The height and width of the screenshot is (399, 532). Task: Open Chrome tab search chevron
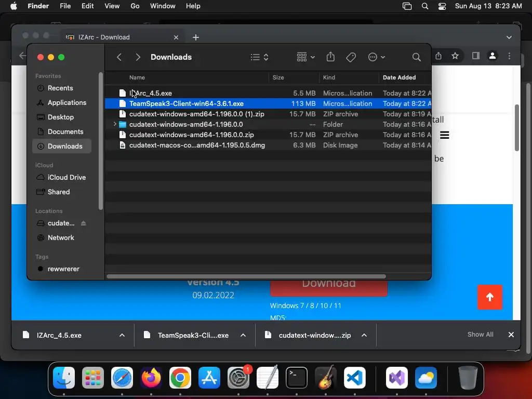coord(509,37)
